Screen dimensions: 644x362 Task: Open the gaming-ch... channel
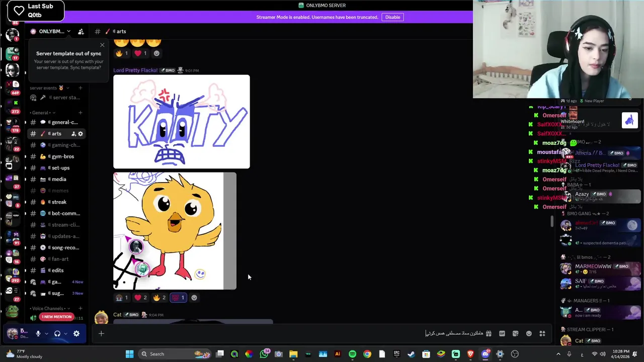coord(56,145)
